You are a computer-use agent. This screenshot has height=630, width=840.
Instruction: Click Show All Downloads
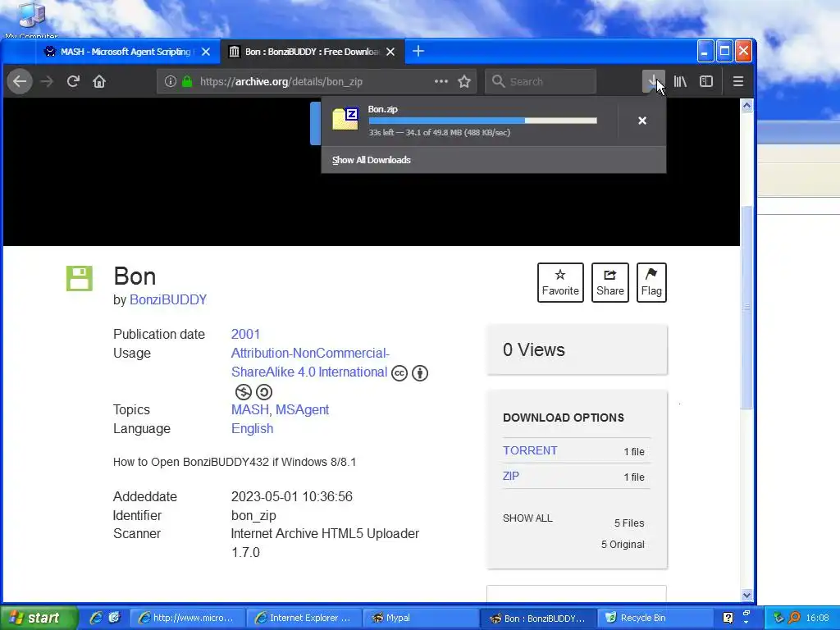click(x=372, y=160)
